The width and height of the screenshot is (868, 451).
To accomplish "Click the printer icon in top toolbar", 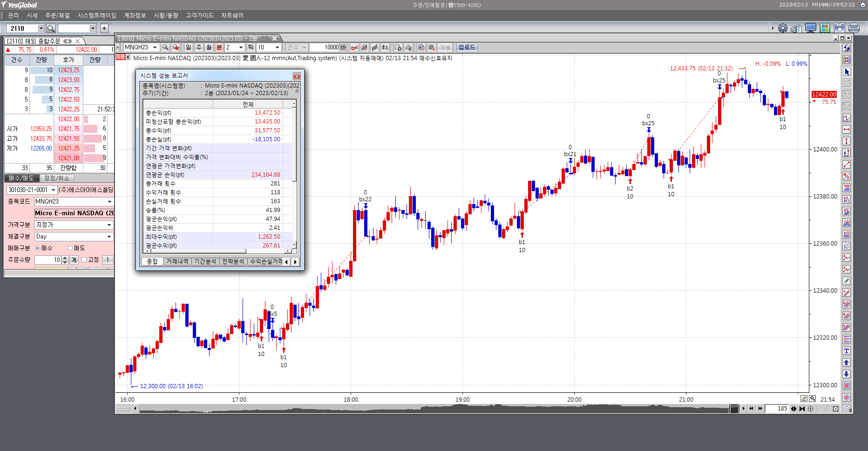I will 854,28.
